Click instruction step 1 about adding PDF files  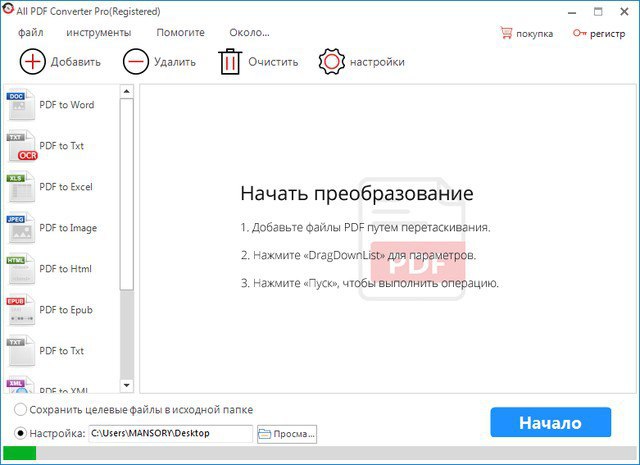pos(365,227)
